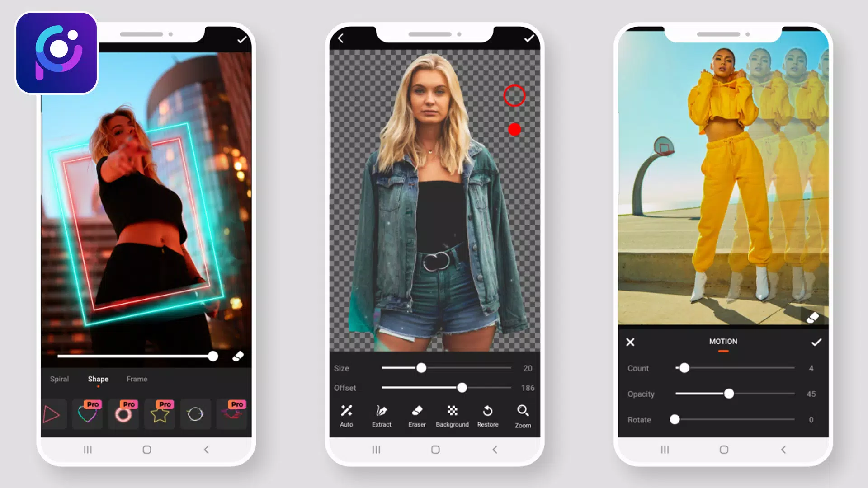Toggle the Eraser tool
The height and width of the screenshot is (488, 868).
coord(417,415)
